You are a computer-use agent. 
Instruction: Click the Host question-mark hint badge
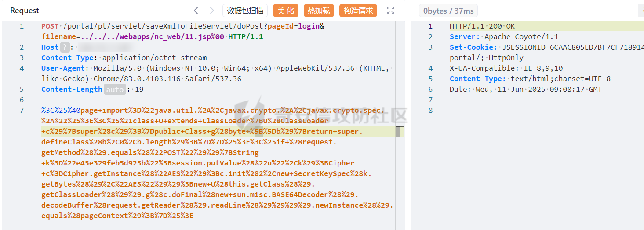[65, 47]
